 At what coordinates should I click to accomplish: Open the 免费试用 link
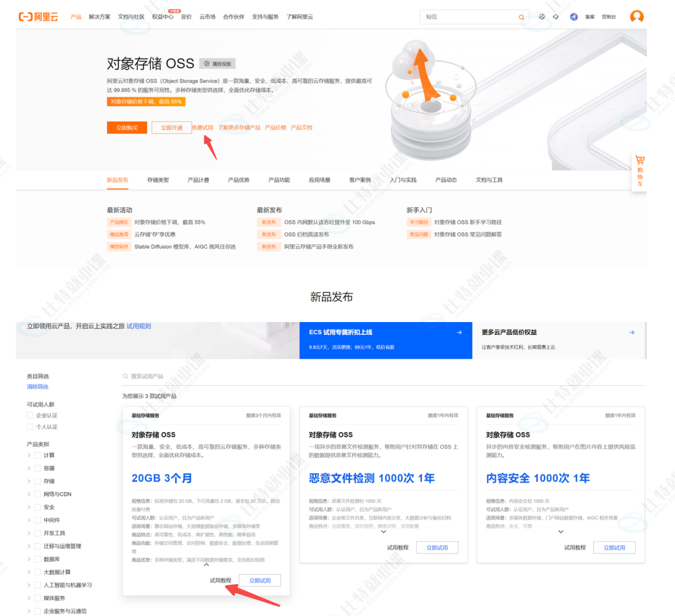203,128
